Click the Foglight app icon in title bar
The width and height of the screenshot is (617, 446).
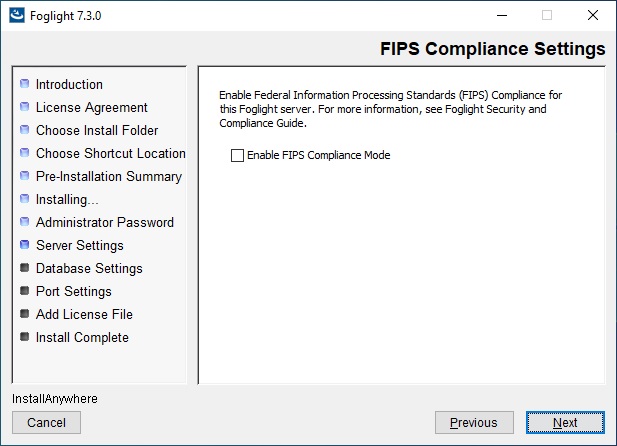(17, 15)
